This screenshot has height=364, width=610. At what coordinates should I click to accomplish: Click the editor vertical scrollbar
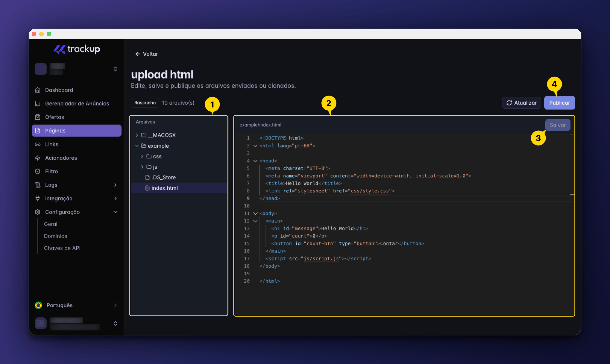572,224
